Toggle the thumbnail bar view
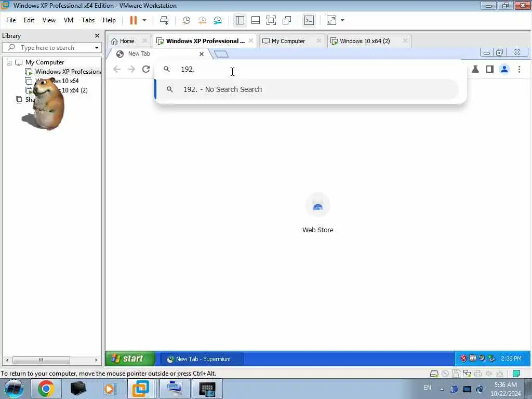Image resolution: width=532 pixels, height=399 pixels. coord(256,20)
